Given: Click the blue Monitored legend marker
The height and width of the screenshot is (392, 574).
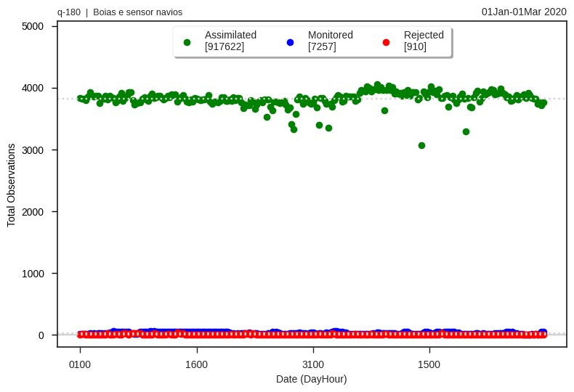Looking at the screenshot, I should 291,42.
